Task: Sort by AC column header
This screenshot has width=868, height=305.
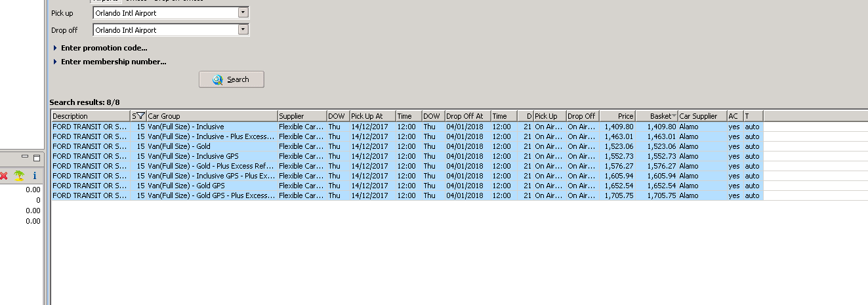Action: [x=735, y=116]
